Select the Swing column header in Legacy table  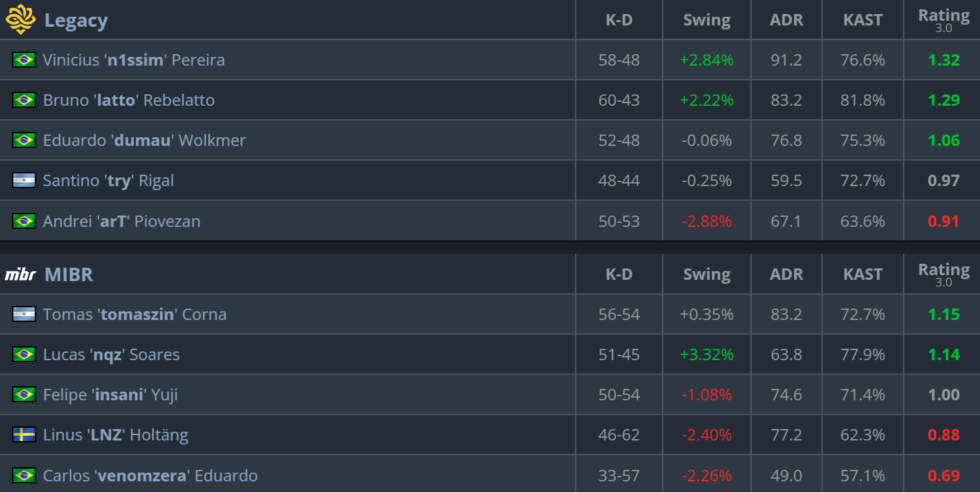[707, 20]
